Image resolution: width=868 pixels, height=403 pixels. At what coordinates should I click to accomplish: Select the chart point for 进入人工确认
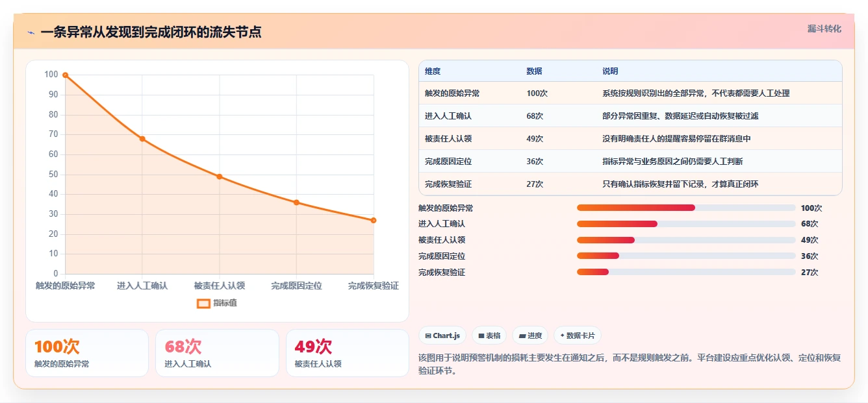pyautogui.click(x=142, y=139)
